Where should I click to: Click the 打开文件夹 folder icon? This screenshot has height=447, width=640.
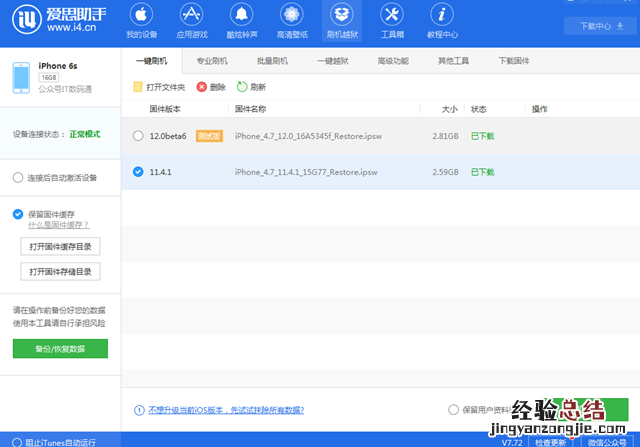pos(138,87)
